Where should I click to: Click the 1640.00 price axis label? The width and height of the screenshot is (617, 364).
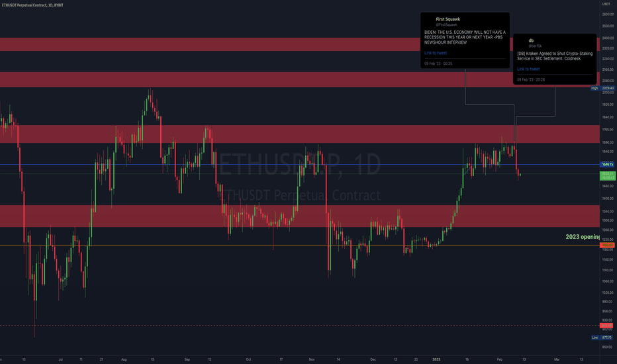click(608, 152)
